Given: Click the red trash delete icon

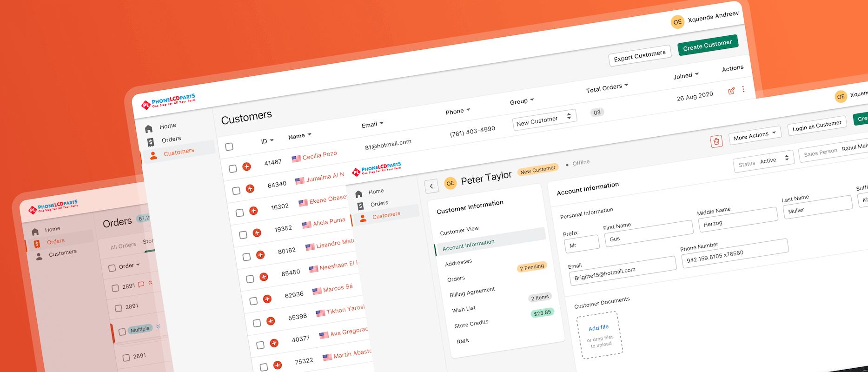Looking at the screenshot, I should pos(716,141).
